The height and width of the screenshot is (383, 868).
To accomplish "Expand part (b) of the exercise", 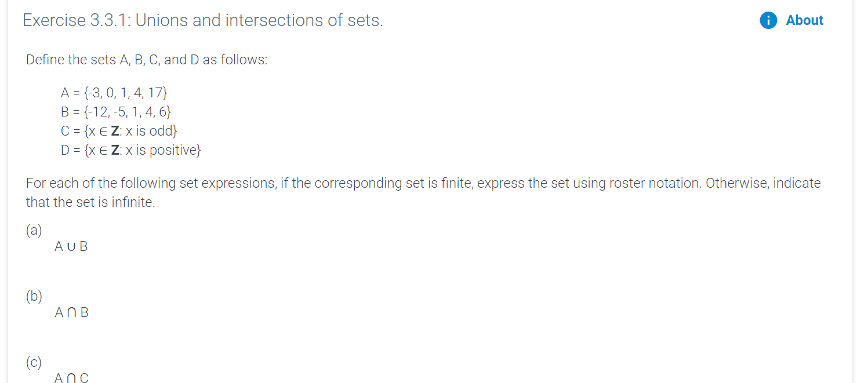I will coord(35,296).
